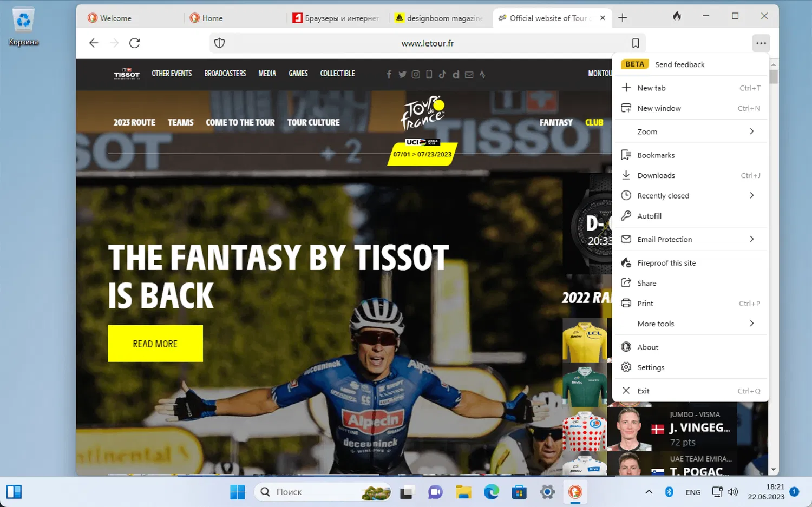Image resolution: width=812 pixels, height=507 pixels.
Task: Select the yellow jersey thumbnail
Action: [x=585, y=340]
